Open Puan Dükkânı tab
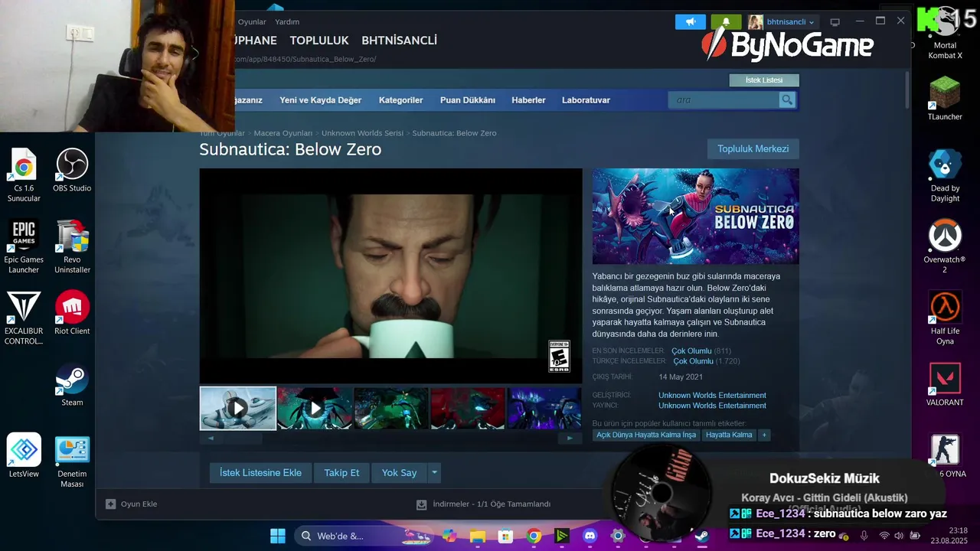Image resolution: width=980 pixels, height=551 pixels. tap(468, 100)
